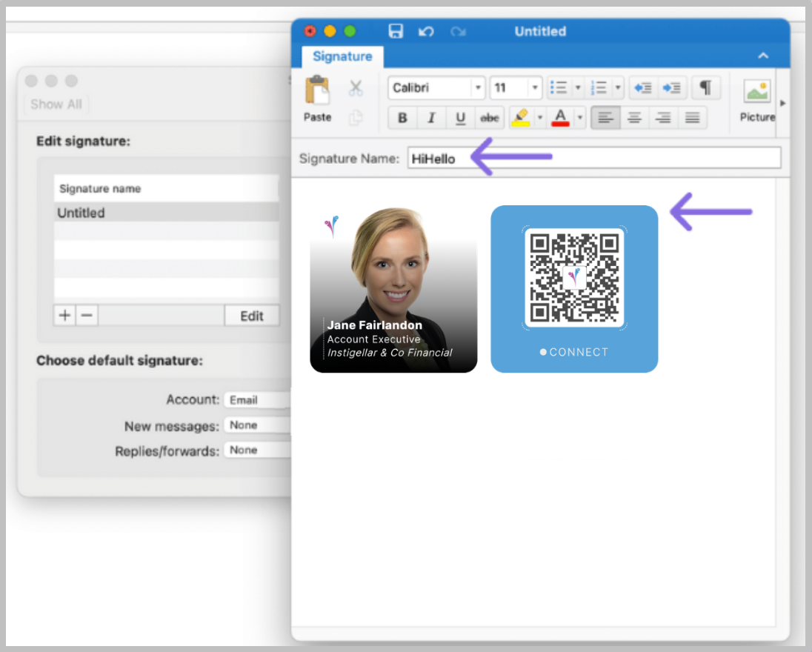Open the font size 11 dropdown
The image size is (812, 652).
(534, 87)
